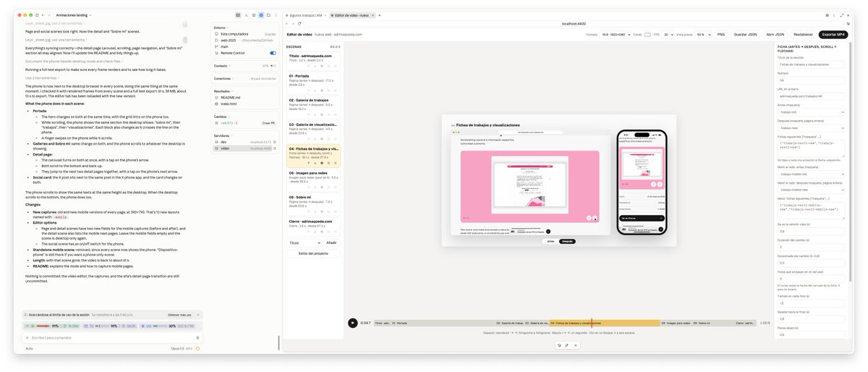Image resolution: width=868 pixels, height=372 pixels.
Task: Click the Añadir scene button
Action: pyautogui.click(x=331, y=242)
